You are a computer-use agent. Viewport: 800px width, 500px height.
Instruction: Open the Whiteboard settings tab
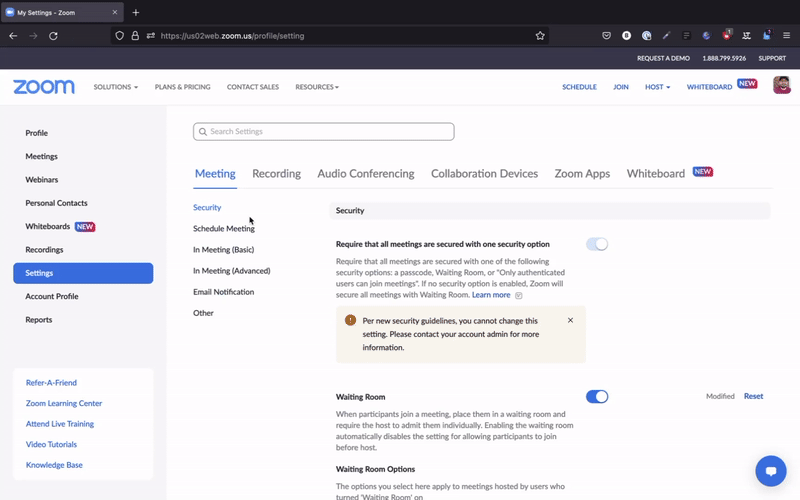pos(656,174)
